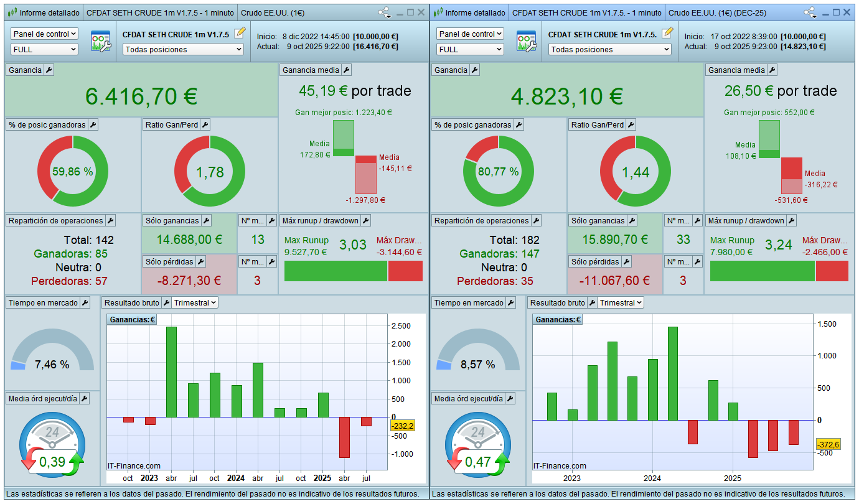Click wrench beside left Tiempo en mercado
Viewport: 859px width, 504px height.
[85, 303]
